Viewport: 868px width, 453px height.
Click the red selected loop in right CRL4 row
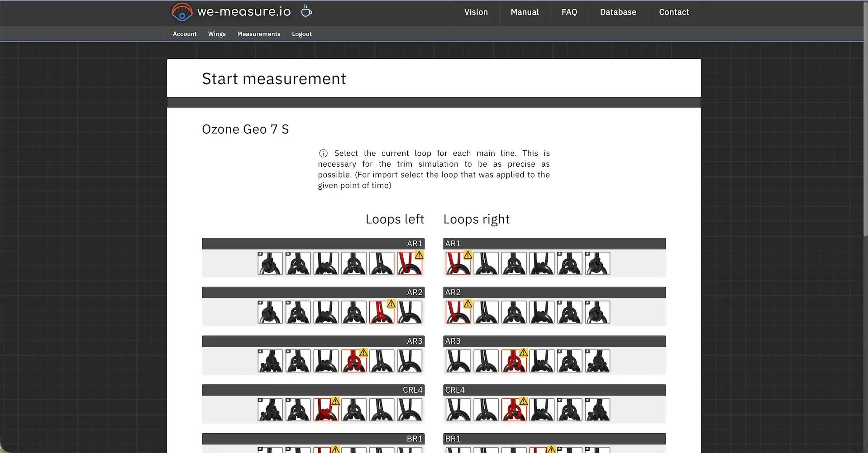pyautogui.click(x=514, y=410)
